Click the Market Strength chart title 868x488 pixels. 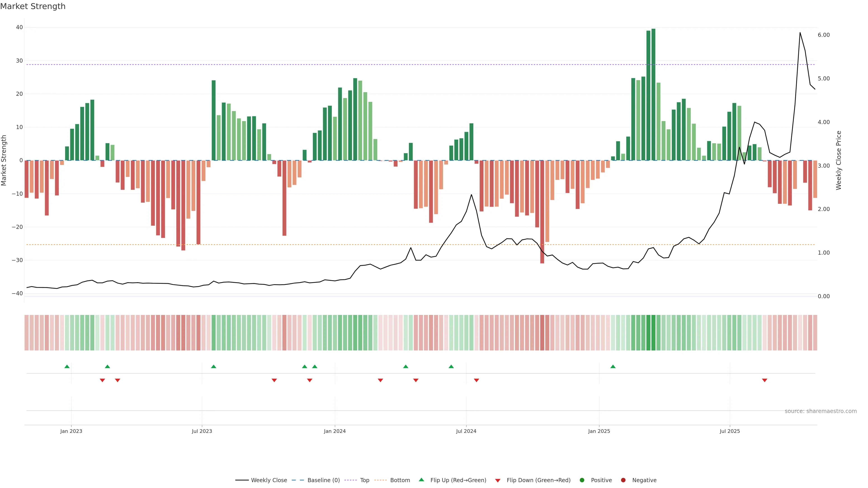[x=33, y=6]
